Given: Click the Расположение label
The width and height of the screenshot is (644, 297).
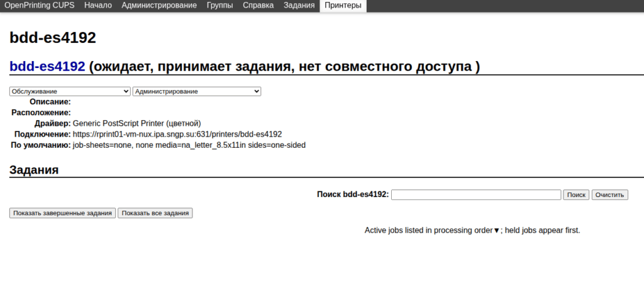Looking at the screenshot, I should (41, 113).
